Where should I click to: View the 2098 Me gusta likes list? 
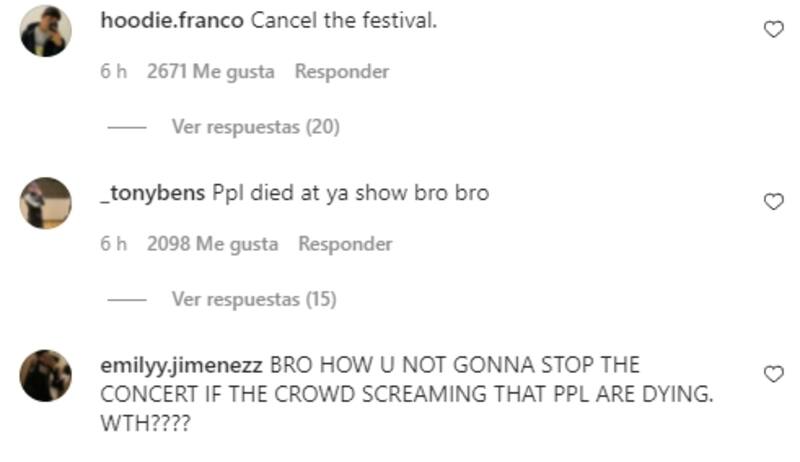[x=213, y=244]
